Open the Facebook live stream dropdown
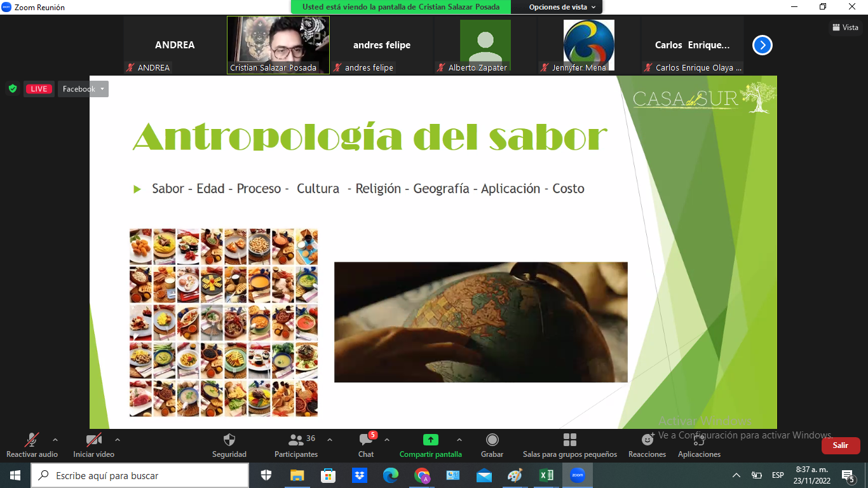The width and height of the screenshot is (868, 488). click(83, 89)
